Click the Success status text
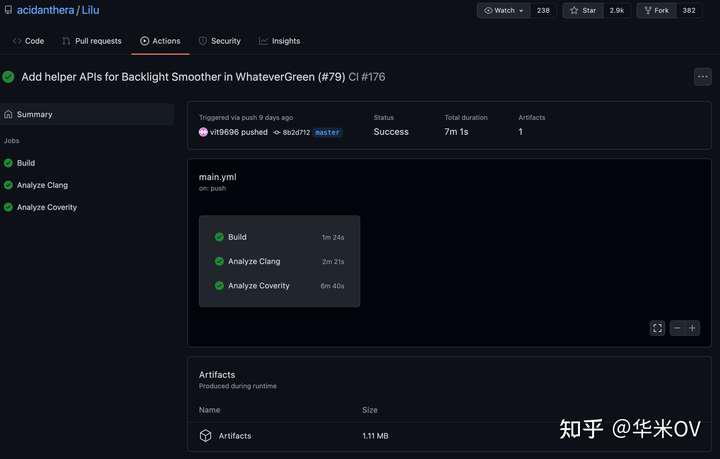 (x=391, y=132)
